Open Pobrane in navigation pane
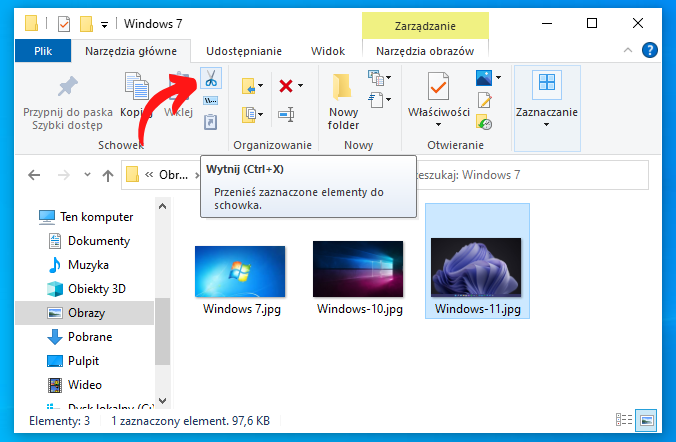The image size is (676, 442). coord(80,337)
